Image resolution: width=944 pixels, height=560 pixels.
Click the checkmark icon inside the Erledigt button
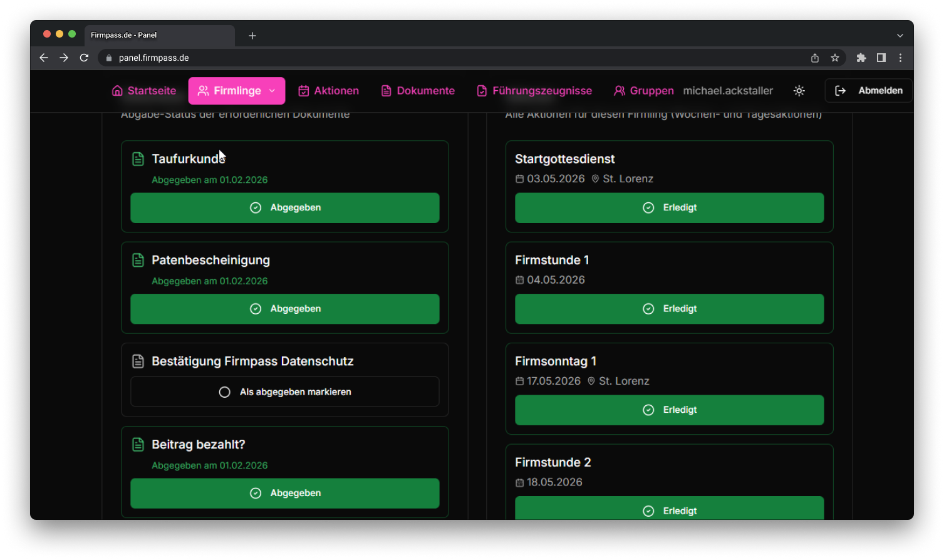[x=648, y=207]
